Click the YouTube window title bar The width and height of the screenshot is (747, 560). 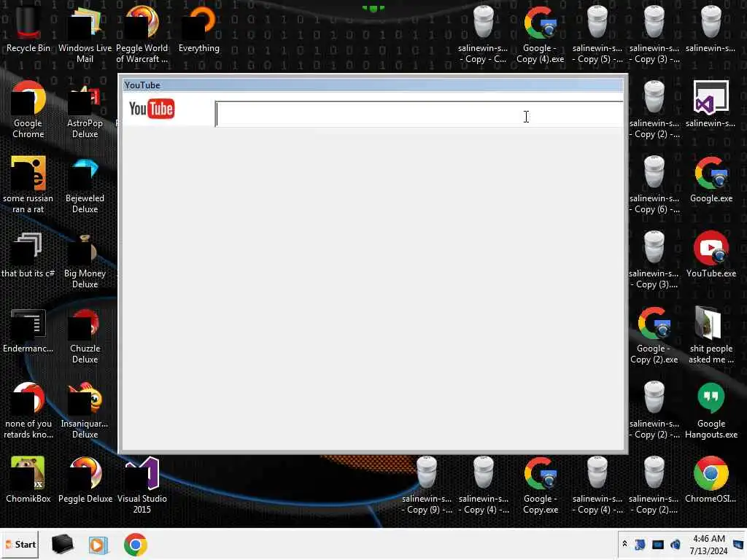(x=373, y=85)
